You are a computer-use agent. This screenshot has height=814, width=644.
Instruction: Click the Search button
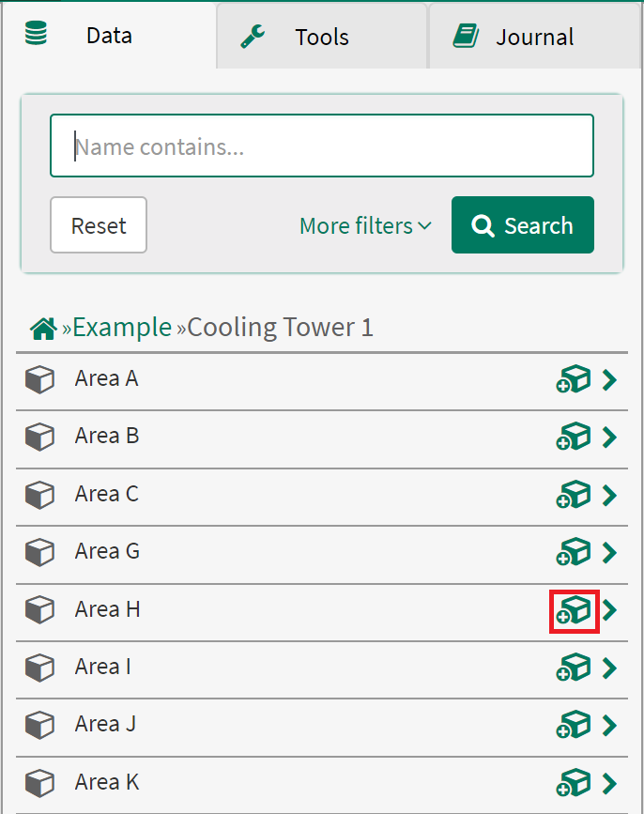[x=523, y=225]
